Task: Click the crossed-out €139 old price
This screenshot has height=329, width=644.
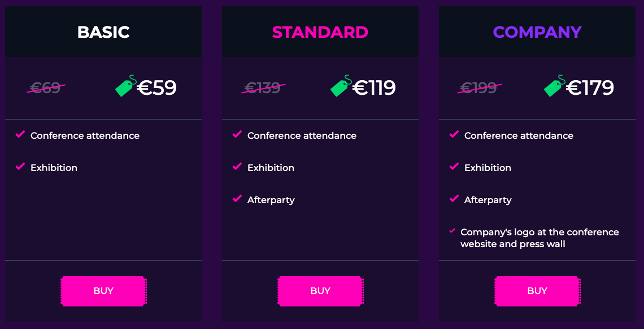Action: pyautogui.click(x=263, y=87)
